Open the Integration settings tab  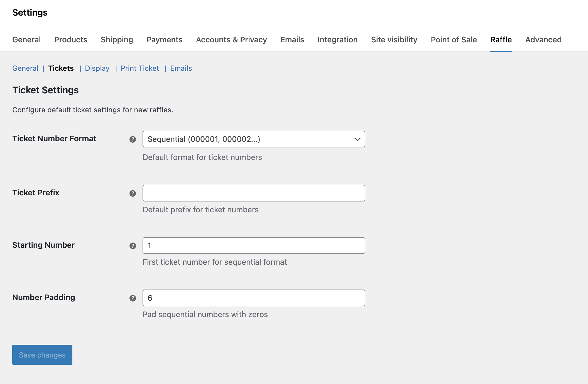point(338,40)
